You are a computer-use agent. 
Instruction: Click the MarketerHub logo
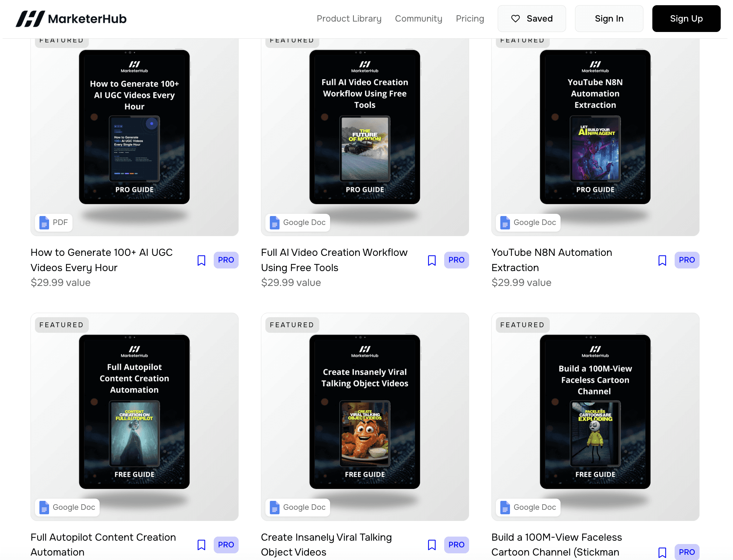point(71,19)
